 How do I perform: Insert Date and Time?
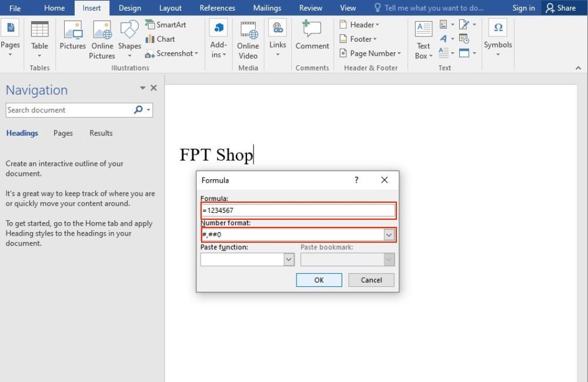pos(464,39)
